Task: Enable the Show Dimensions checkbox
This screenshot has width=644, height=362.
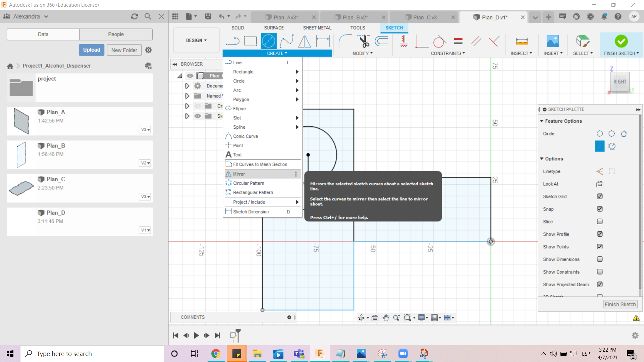Action: click(600, 259)
